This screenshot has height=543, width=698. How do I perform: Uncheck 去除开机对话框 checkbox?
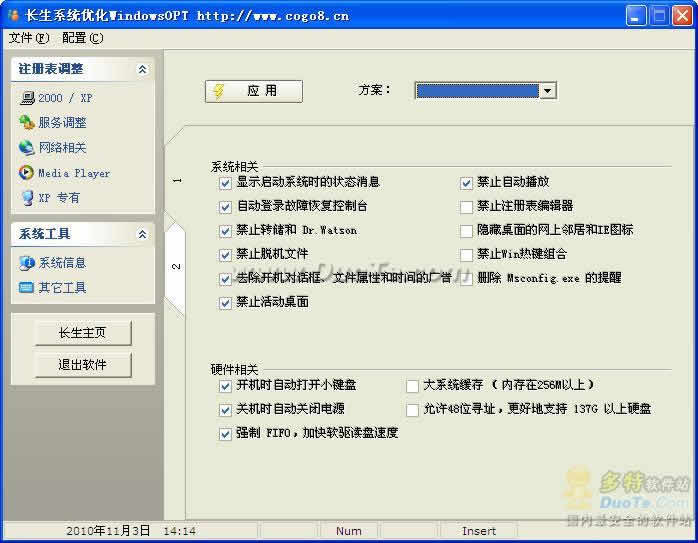coord(226,279)
